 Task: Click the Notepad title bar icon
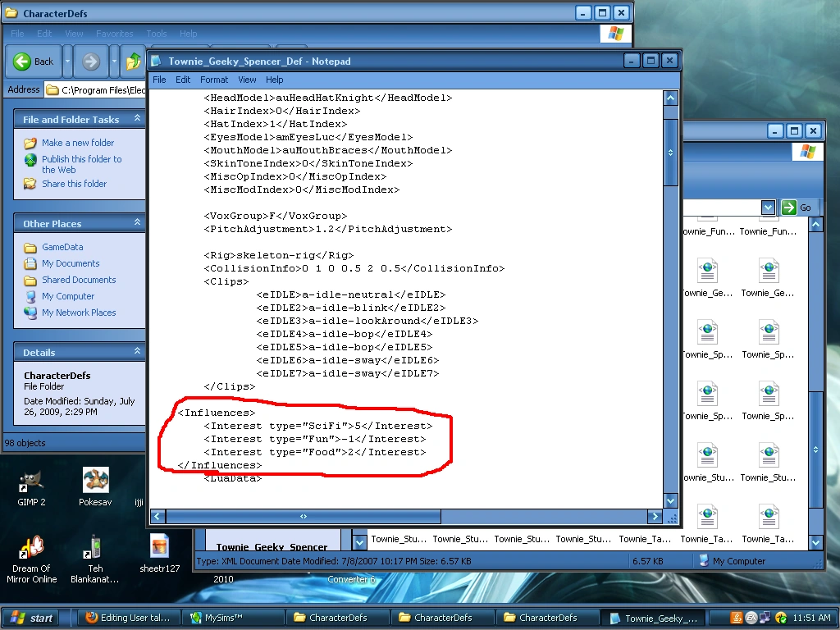[156, 61]
